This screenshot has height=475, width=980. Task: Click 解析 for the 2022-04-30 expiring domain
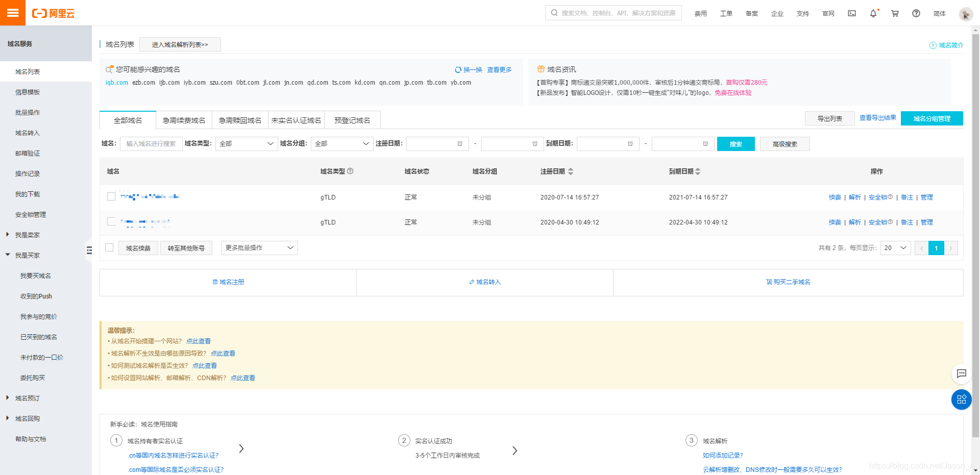854,222
